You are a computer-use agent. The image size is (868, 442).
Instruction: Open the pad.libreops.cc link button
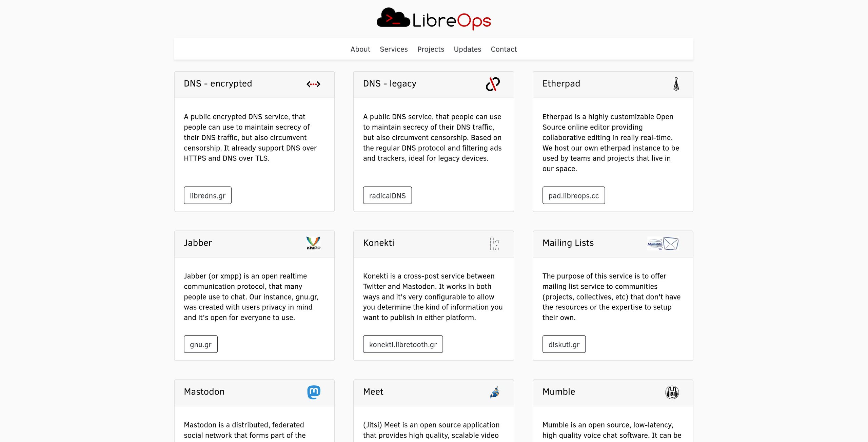[573, 195]
